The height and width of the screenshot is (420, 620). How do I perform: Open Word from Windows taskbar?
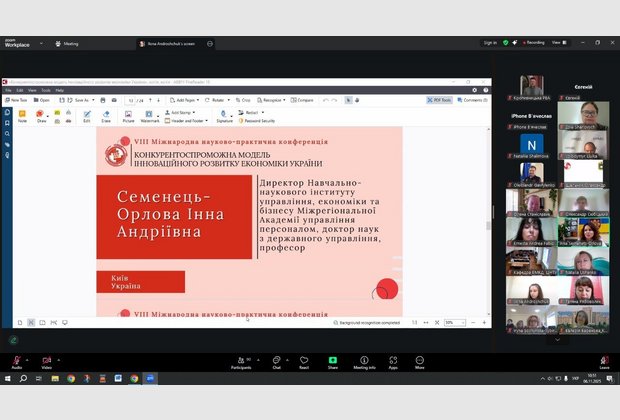coord(118,378)
